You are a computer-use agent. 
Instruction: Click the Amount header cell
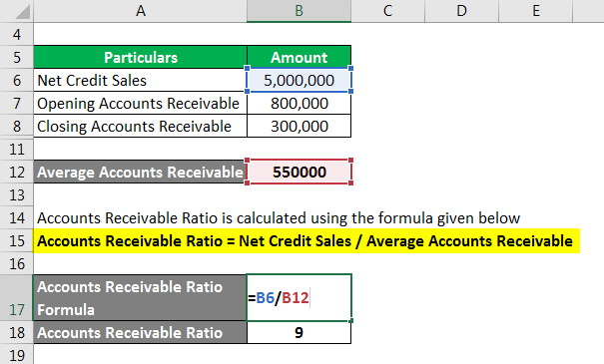299,57
